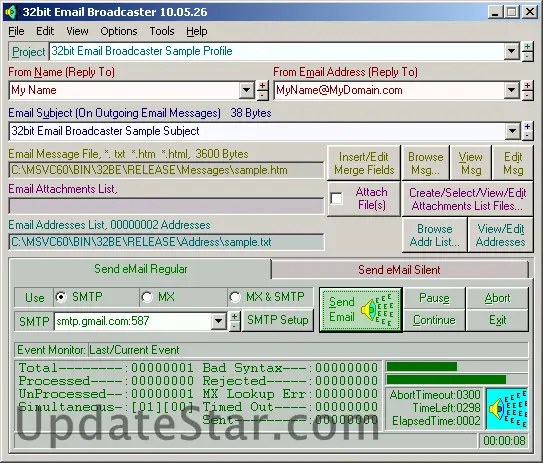Image resolution: width=543 pixels, height=463 pixels.
Task: Click the 00:00:08 timer in status bar
Action: point(504,440)
